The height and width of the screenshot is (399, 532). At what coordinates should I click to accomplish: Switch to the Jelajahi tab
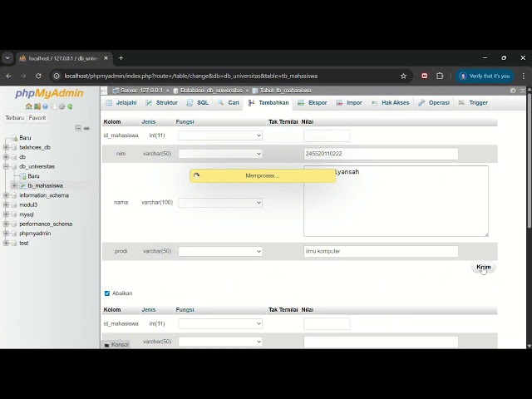coord(121,103)
